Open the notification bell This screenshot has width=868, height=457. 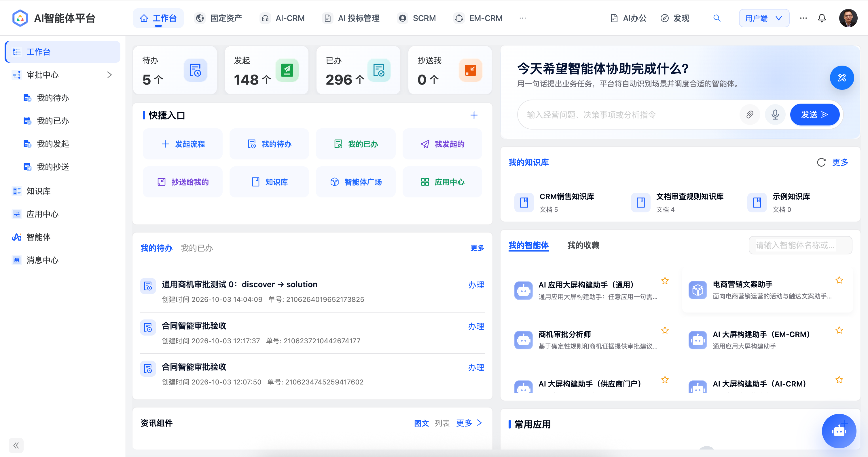click(x=822, y=18)
